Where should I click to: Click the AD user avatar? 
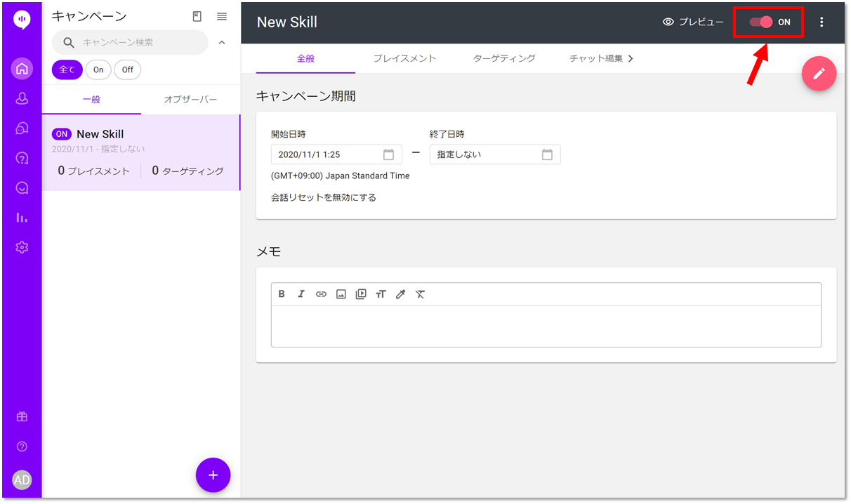(x=22, y=480)
